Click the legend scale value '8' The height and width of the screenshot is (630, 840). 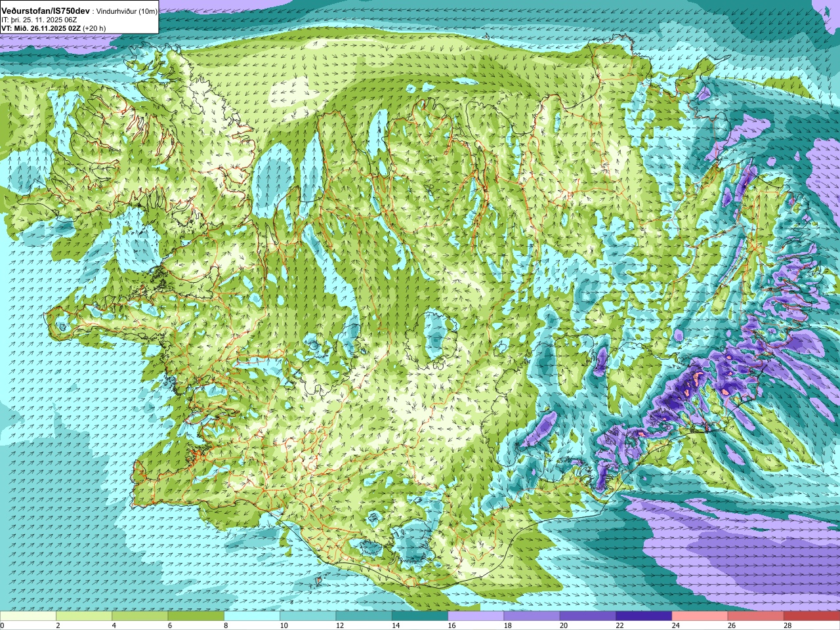pos(226,625)
